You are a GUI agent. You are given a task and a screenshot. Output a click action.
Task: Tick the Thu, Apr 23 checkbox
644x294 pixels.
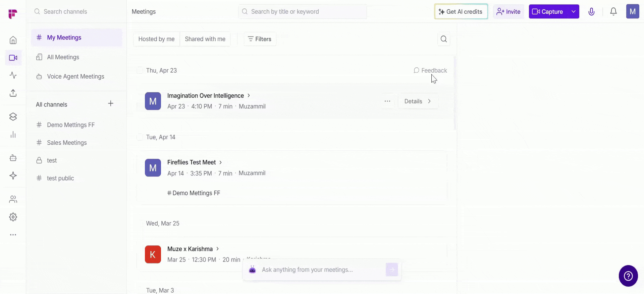coord(140,70)
